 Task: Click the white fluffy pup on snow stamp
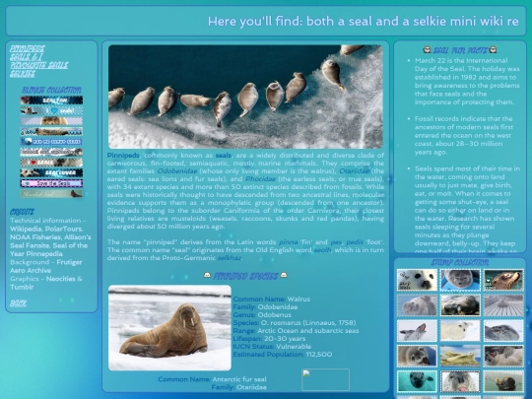point(460,330)
